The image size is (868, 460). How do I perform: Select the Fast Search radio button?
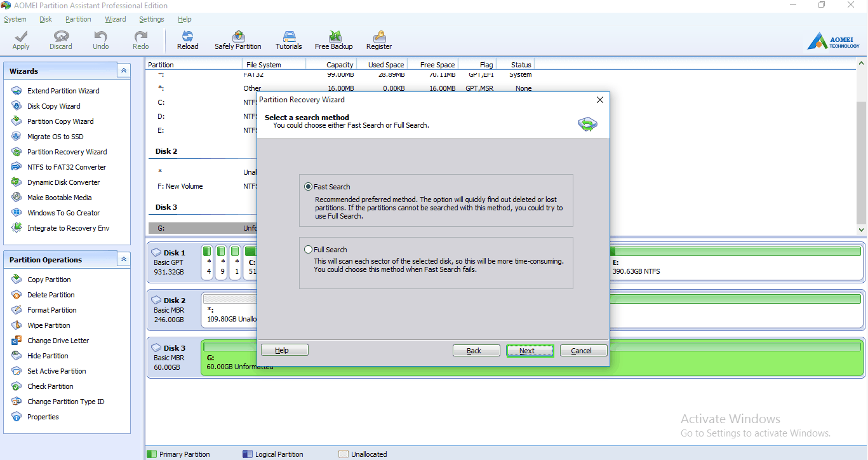309,187
